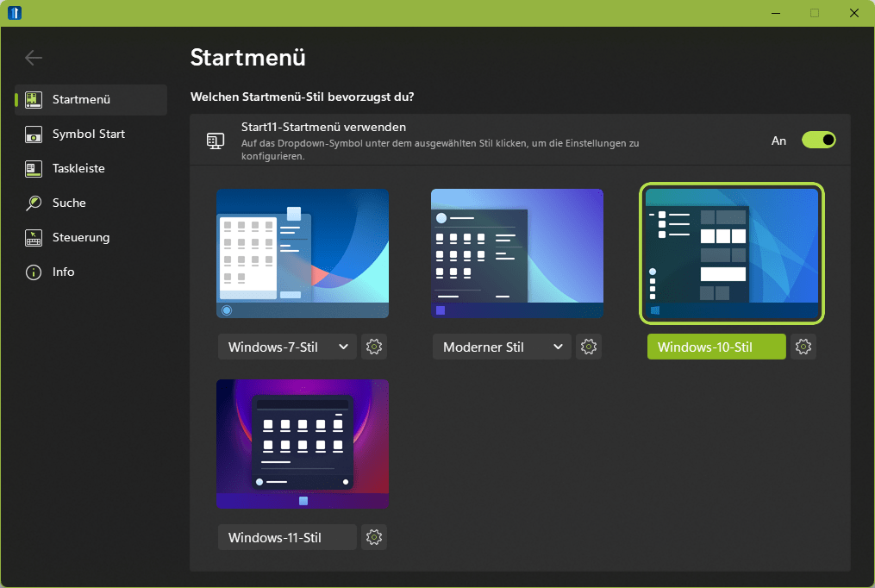Open settings gear for Windows-10-Stil

click(x=803, y=347)
